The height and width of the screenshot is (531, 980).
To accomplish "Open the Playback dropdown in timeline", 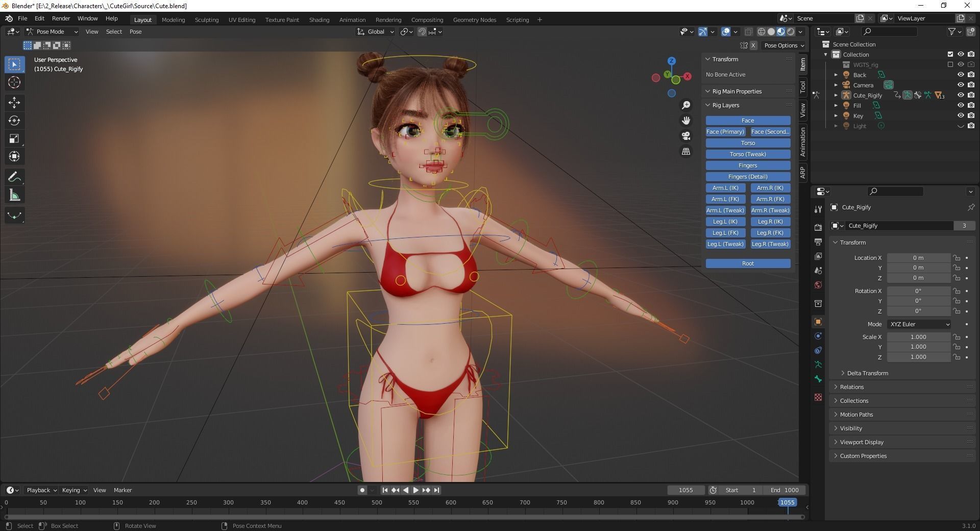I will coord(41,490).
